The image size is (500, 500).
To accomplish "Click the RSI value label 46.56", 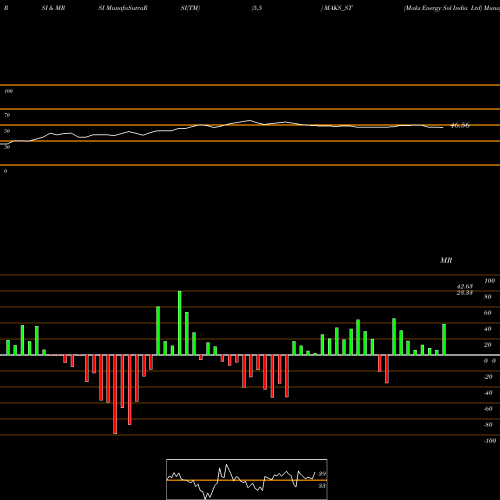I will 460,125.
